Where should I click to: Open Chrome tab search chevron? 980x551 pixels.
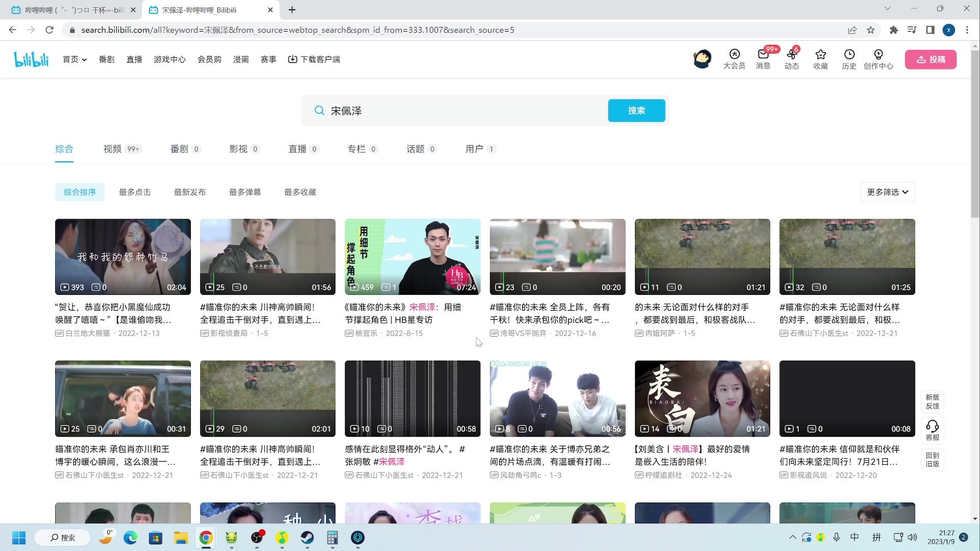[x=887, y=9]
